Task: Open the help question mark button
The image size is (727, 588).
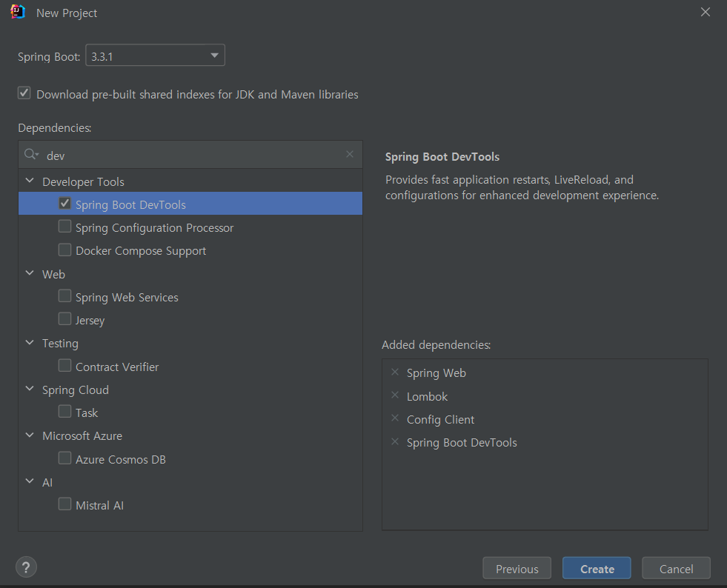Action: (x=26, y=567)
